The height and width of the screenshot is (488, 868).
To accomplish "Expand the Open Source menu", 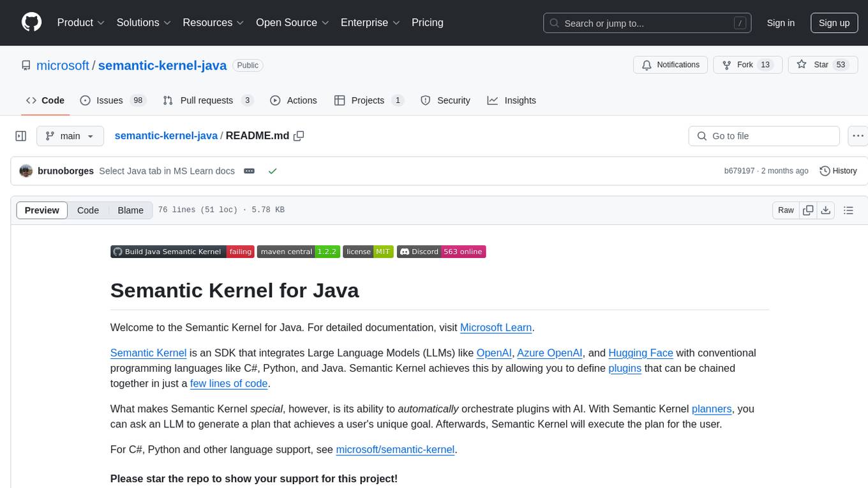I will coord(292,22).
